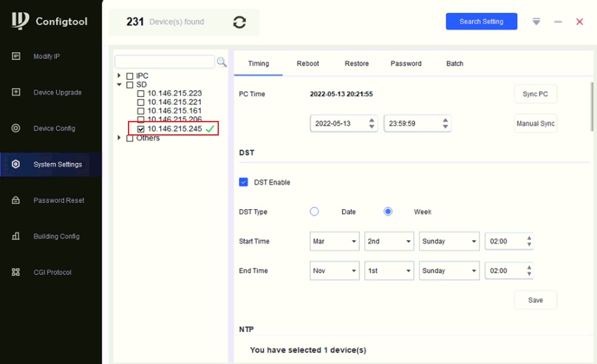Click the Manual Sync button
Screen dimensions: 597x364
click(535, 123)
